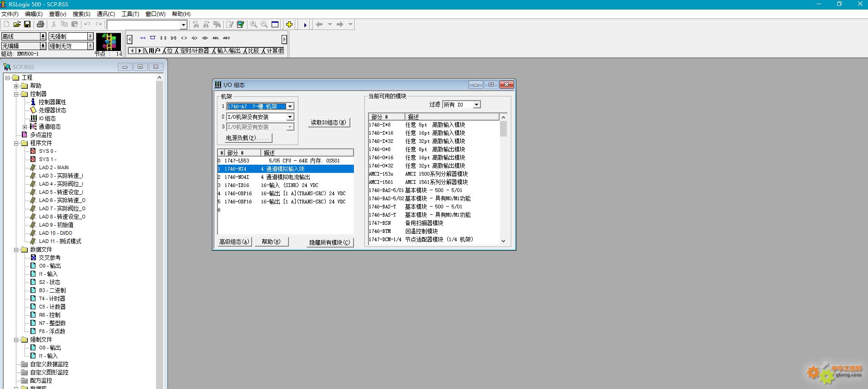Click the yellow plus icon in toolbar
868x389 pixels.
(x=289, y=25)
